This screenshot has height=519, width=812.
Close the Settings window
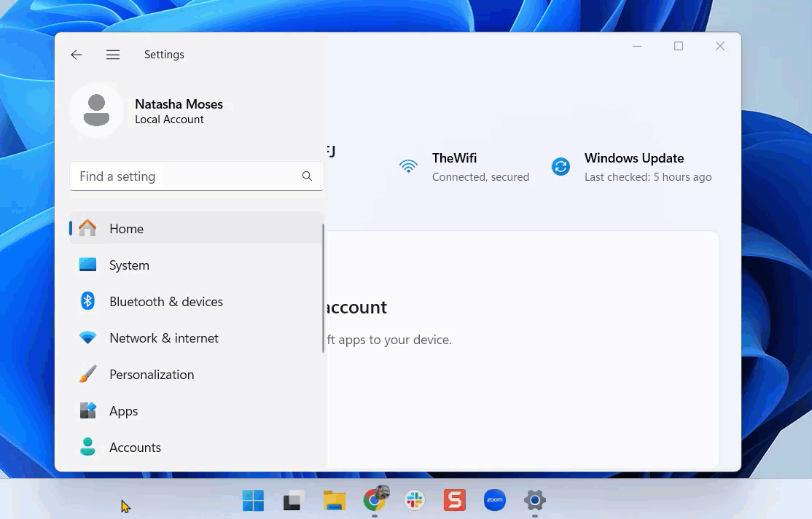720,46
